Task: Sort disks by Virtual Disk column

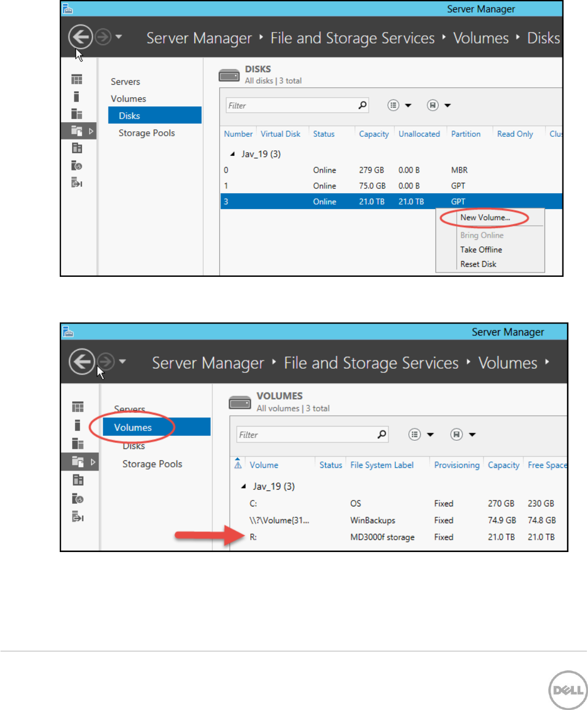Action: [x=280, y=134]
